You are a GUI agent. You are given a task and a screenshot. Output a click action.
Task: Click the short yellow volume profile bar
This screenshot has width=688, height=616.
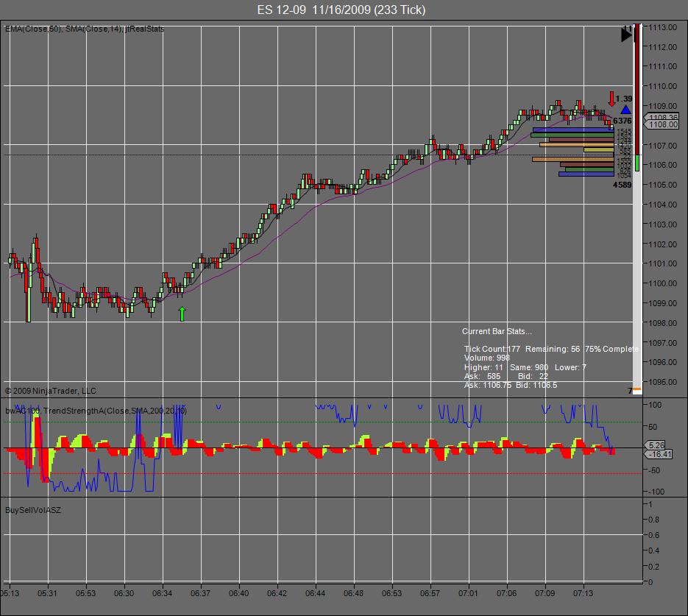point(598,149)
